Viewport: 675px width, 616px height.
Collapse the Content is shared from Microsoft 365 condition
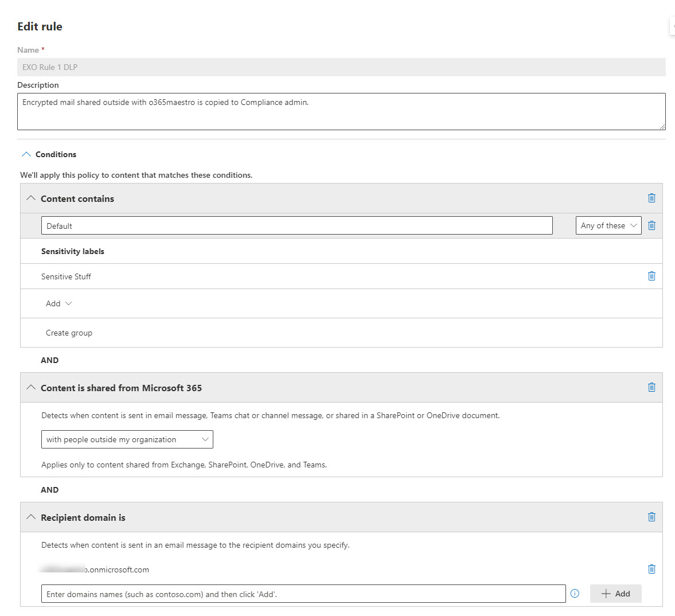click(30, 387)
